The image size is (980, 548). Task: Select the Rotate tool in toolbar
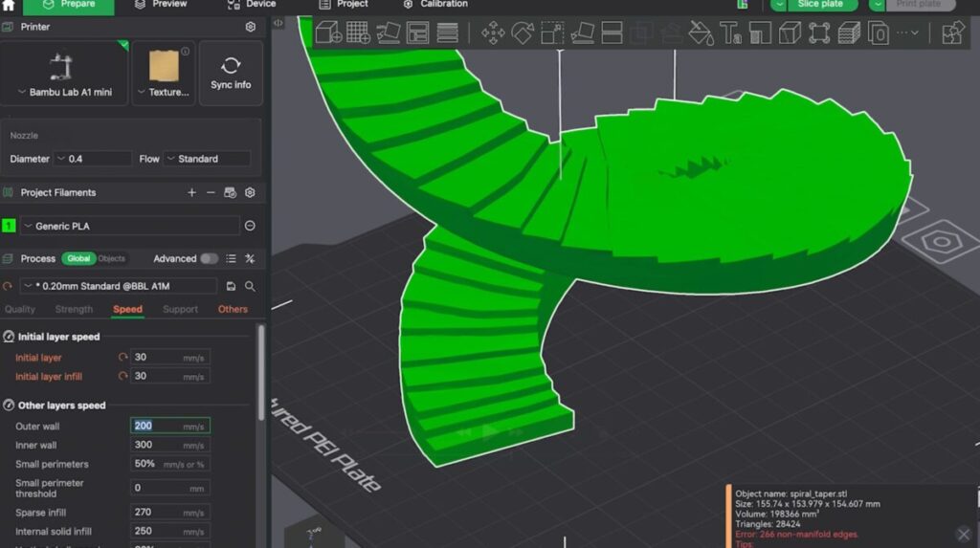click(523, 33)
